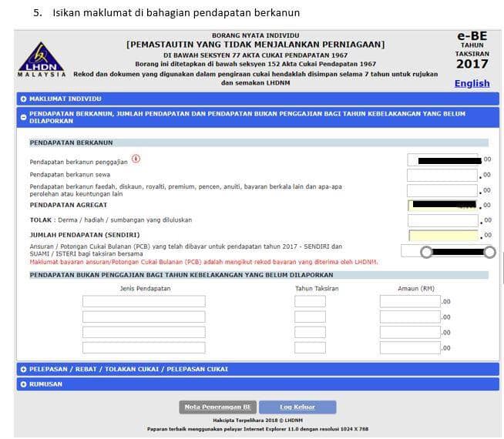Click the e-BE form title text
Image resolution: width=504 pixels, height=439 pixels.
click(x=472, y=36)
